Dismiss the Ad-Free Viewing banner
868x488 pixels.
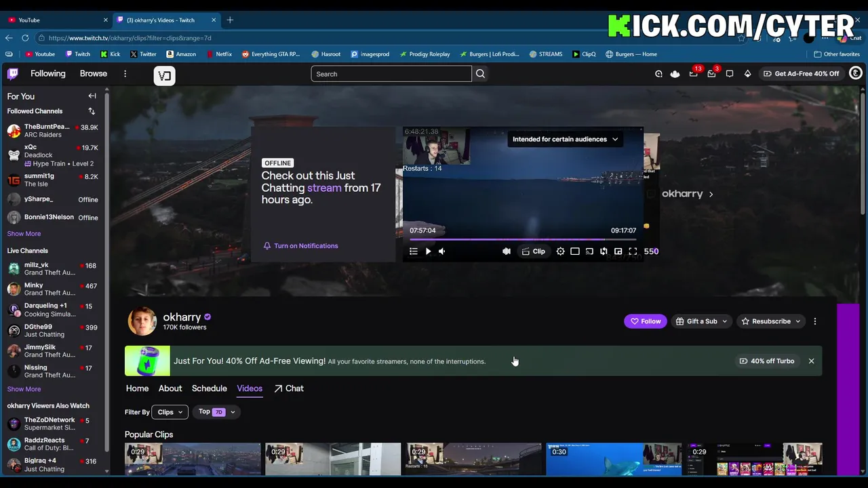811,361
